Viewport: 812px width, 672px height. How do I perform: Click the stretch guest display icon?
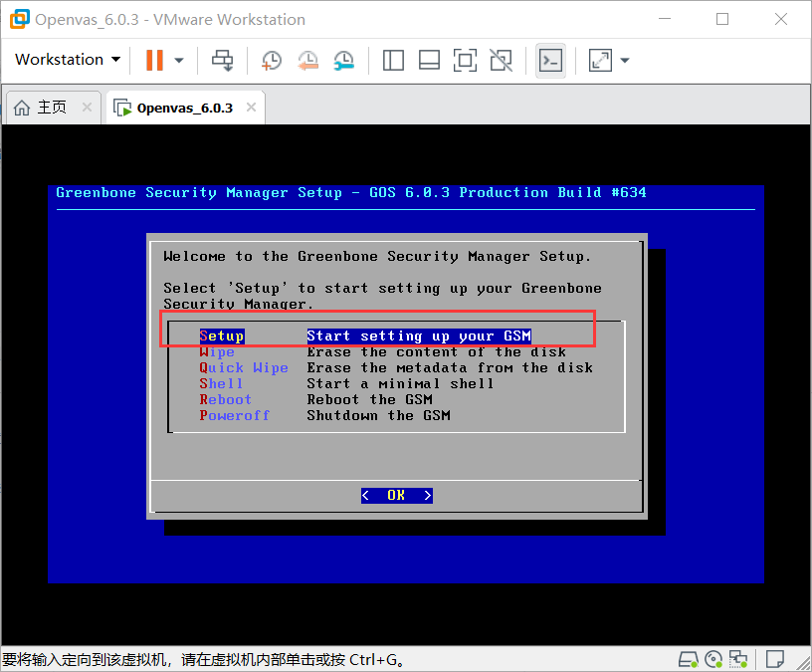[600, 60]
